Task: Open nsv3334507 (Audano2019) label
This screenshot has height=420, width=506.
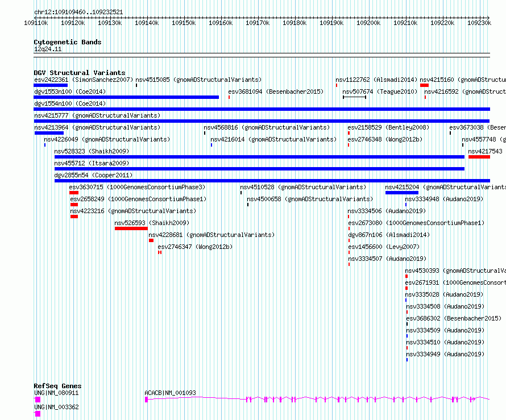Action: (387, 259)
